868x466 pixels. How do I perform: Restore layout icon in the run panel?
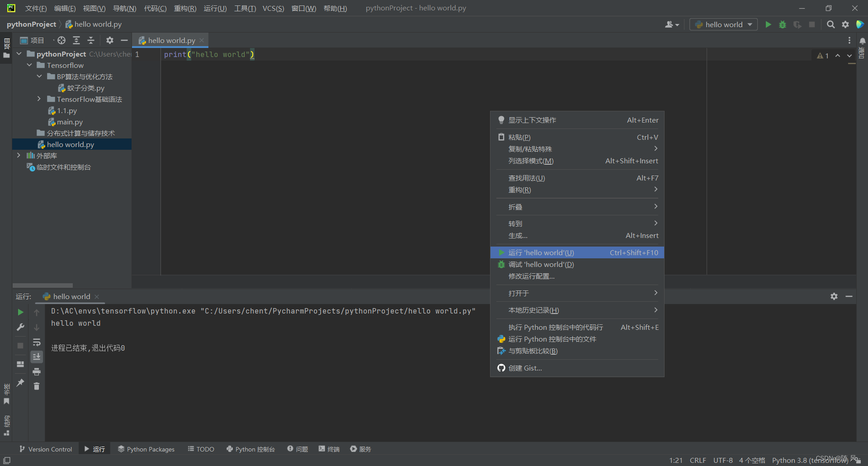[x=20, y=364]
